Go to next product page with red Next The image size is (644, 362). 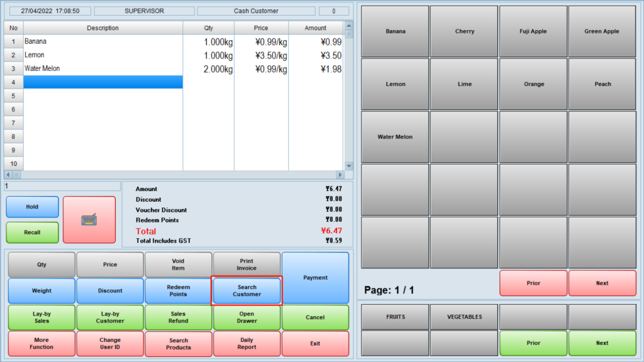(602, 283)
